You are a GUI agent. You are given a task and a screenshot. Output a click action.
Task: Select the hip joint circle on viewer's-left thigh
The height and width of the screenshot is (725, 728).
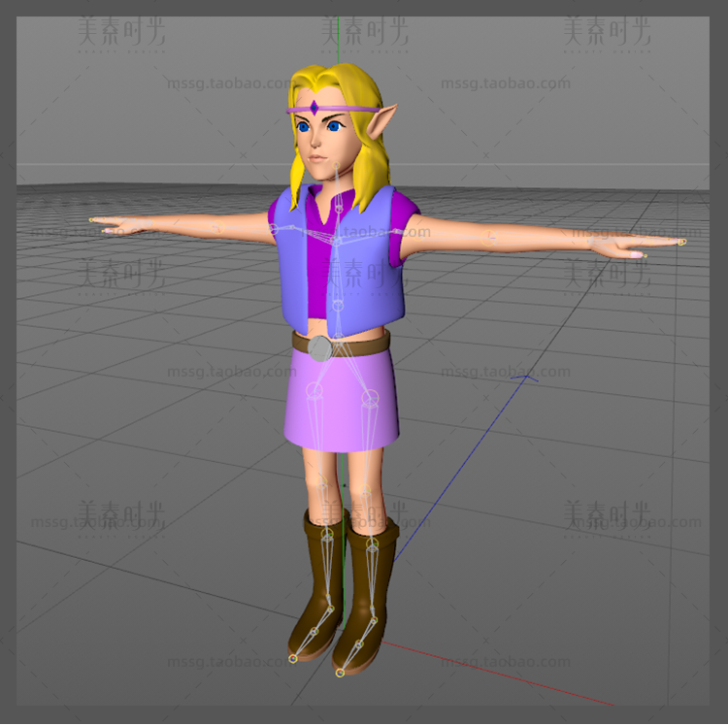[x=314, y=390]
